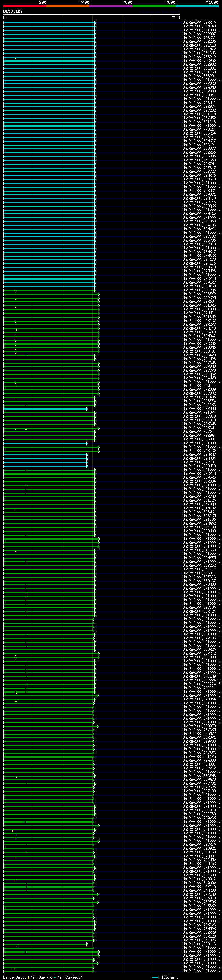Select the UniRef100_A5AWC9 label

[x=199, y=466]
